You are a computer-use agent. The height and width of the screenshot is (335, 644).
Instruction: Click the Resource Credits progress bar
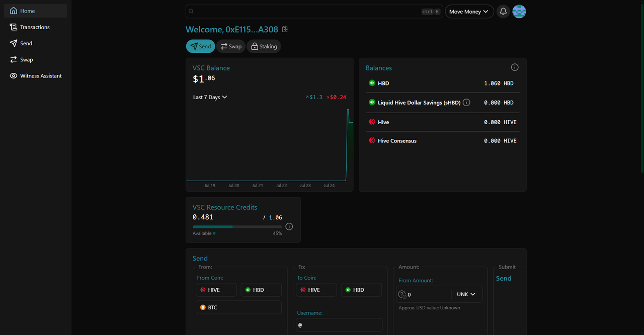click(237, 227)
